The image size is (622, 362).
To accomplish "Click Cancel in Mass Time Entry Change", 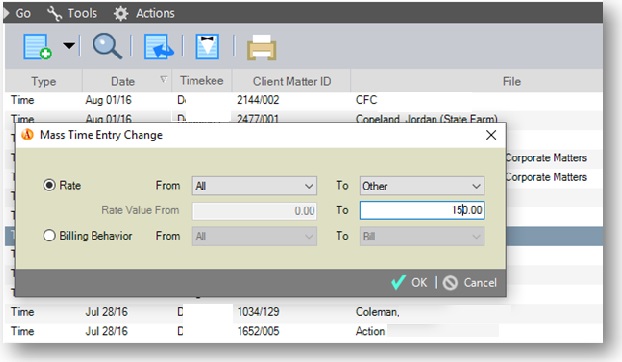I will pyautogui.click(x=470, y=283).
